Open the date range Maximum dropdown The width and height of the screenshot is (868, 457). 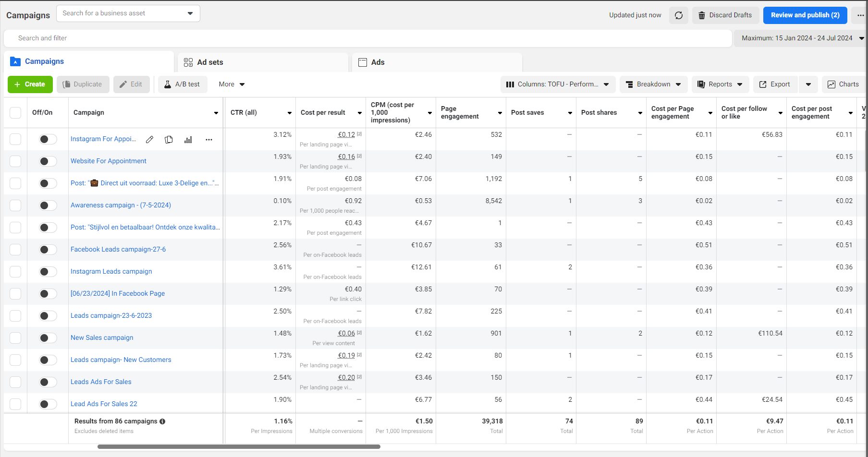pos(800,38)
